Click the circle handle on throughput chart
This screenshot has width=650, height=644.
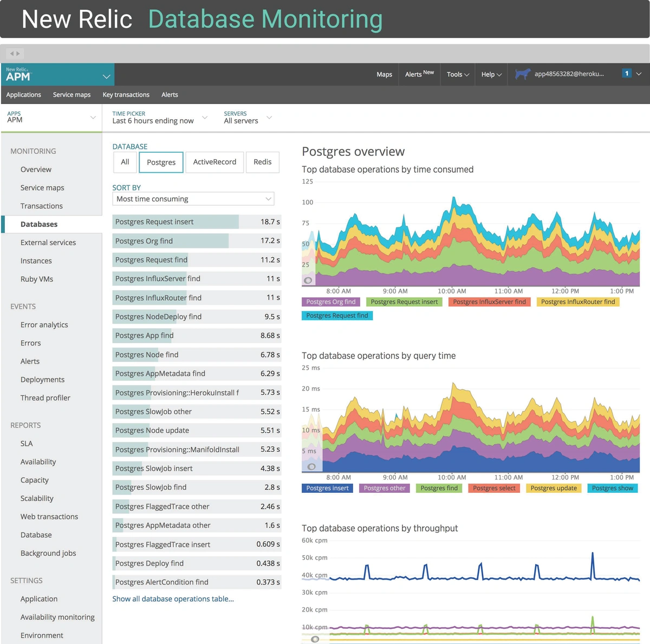pos(315,639)
